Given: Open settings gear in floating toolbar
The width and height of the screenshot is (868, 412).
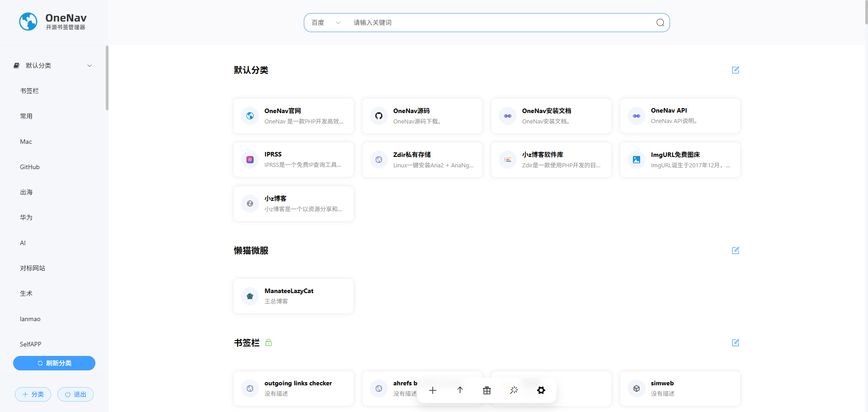Looking at the screenshot, I should 541,390.
